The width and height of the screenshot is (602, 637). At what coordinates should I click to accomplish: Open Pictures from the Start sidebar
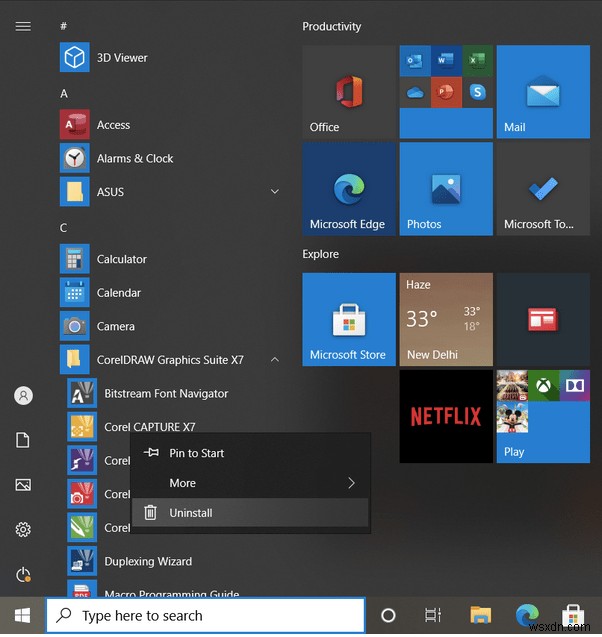tap(23, 485)
